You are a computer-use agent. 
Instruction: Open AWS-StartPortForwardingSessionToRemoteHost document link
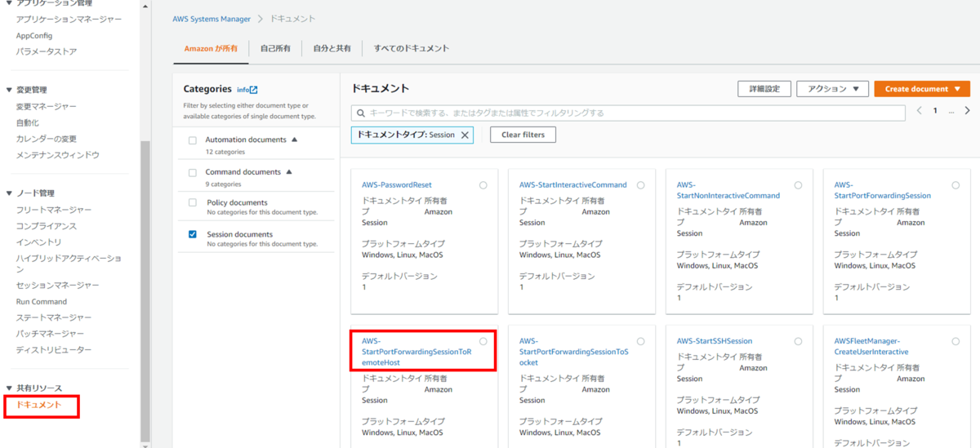[x=416, y=352]
